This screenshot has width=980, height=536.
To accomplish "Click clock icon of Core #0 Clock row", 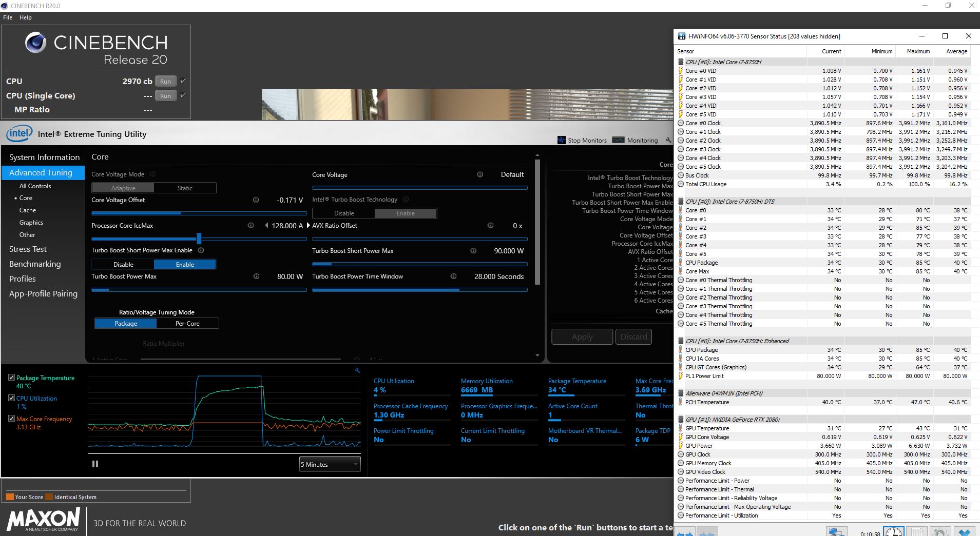I will coord(681,123).
